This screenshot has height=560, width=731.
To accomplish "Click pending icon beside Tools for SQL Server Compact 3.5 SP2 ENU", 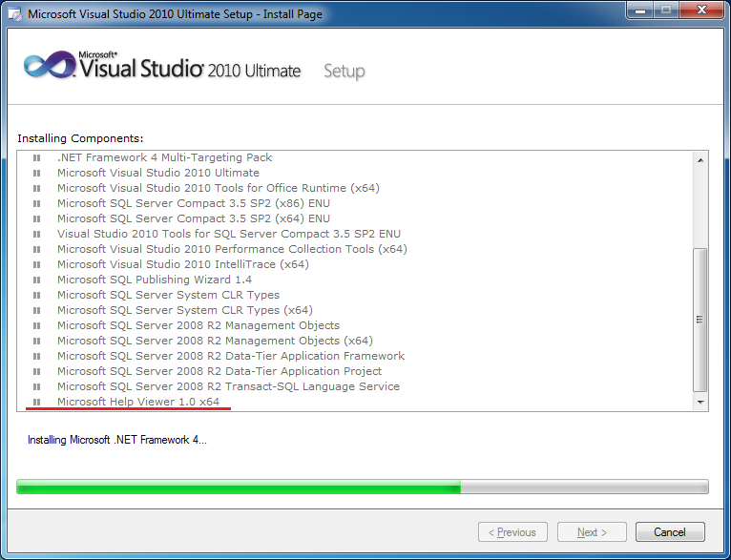I will (x=37, y=235).
